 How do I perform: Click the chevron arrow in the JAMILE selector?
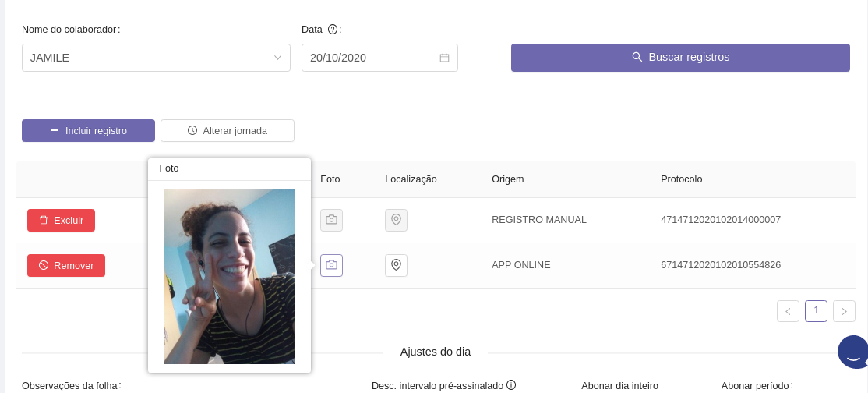pyautogui.click(x=277, y=58)
